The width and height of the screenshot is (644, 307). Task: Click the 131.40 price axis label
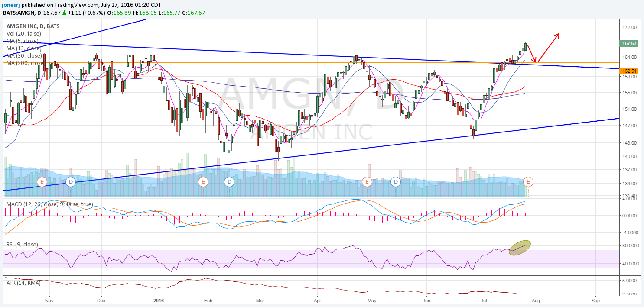pyautogui.click(x=629, y=196)
